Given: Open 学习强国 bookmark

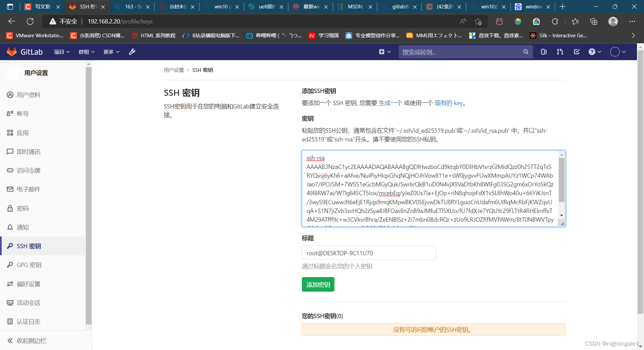Looking at the screenshot, I should click(324, 36).
